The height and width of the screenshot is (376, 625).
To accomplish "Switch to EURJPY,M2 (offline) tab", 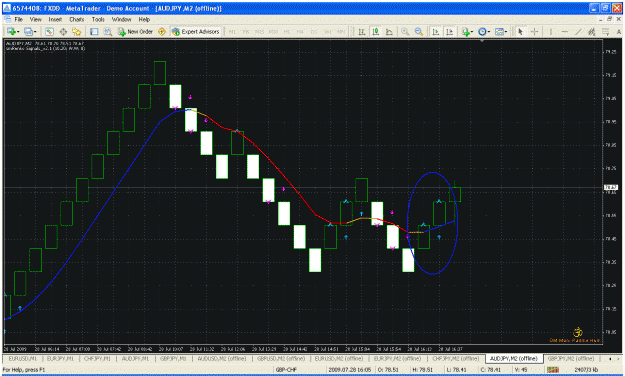I will click(x=397, y=358).
